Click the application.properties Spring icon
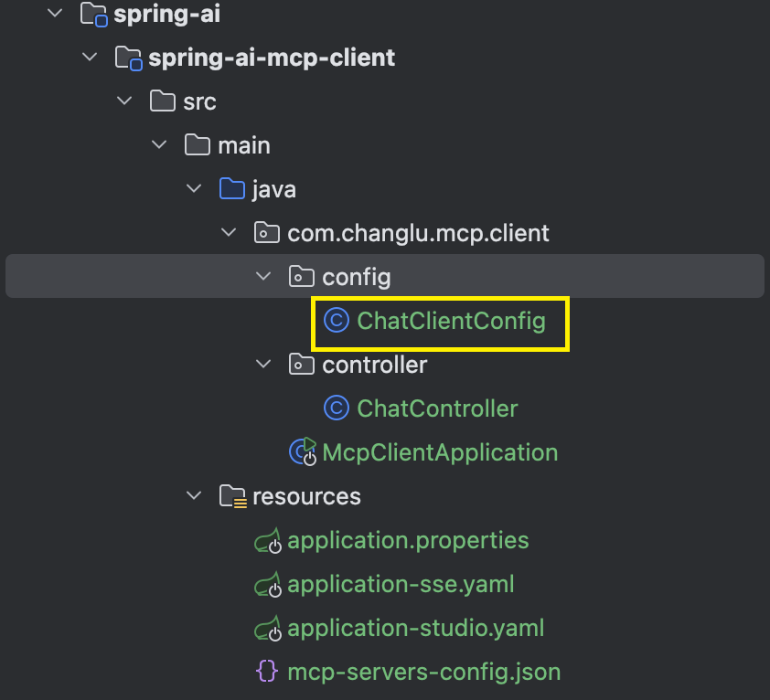770x700 pixels. (268, 540)
